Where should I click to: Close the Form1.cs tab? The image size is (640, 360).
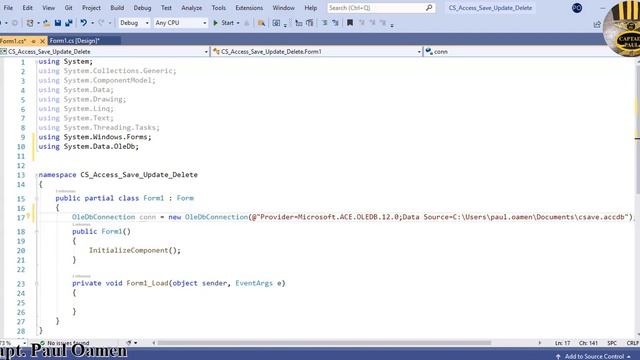tap(42, 41)
